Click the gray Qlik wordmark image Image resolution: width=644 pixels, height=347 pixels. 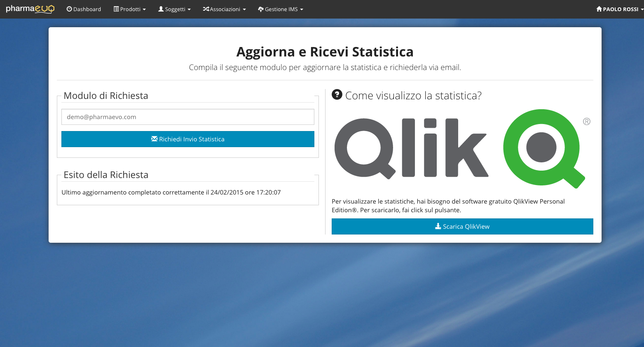tap(411, 148)
